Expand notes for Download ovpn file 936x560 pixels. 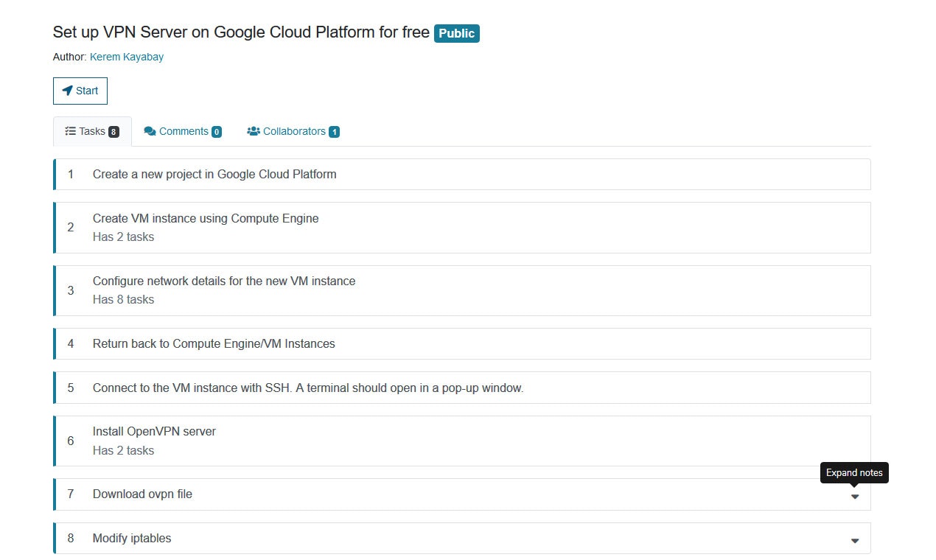coord(855,497)
